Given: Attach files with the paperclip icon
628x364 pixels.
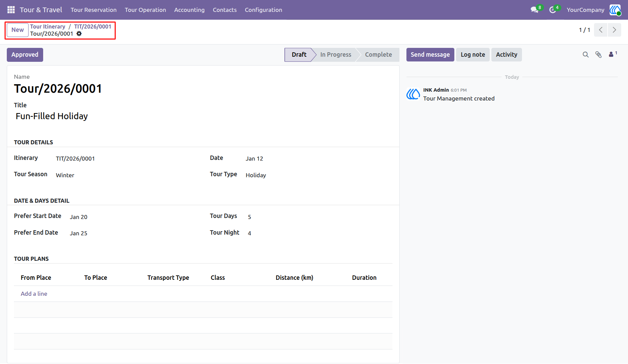Looking at the screenshot, I should (598, 55).
